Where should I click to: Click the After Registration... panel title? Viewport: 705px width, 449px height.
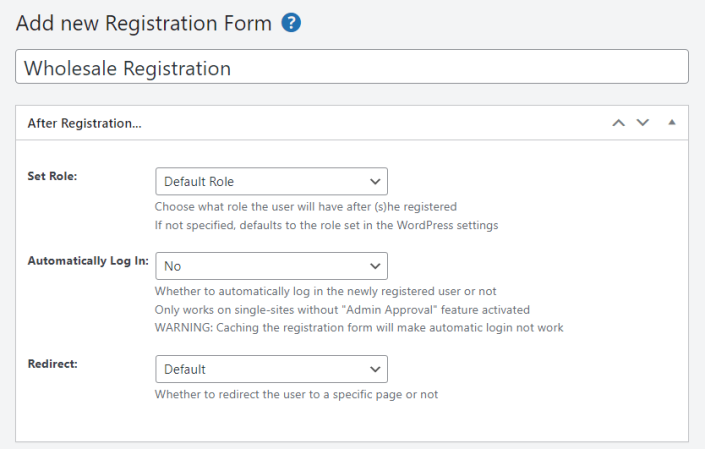(84, 124)
